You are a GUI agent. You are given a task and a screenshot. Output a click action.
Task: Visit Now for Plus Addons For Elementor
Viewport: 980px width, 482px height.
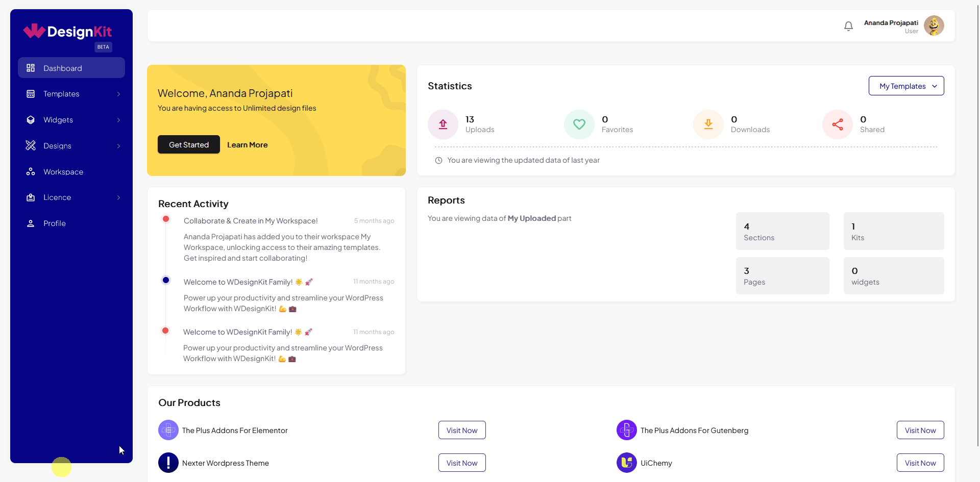(x=462, y=430)
